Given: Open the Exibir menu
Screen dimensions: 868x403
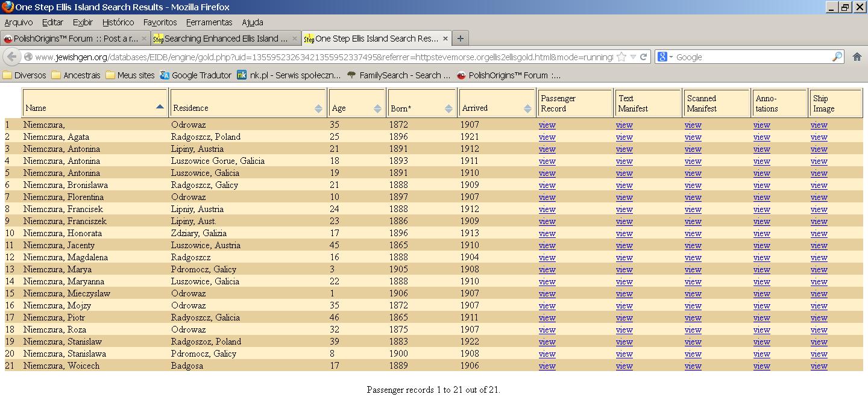Looking at the screenshot, I should [83, 22].
